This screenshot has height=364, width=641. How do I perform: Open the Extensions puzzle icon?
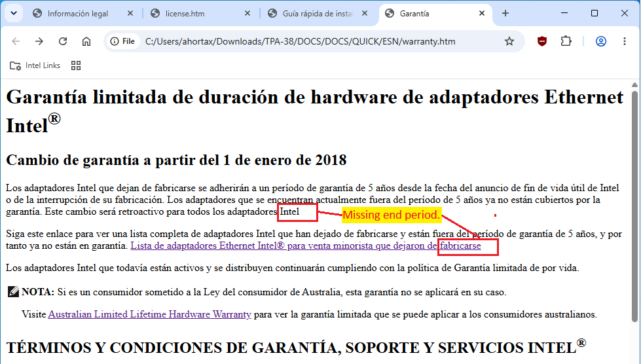566,41
